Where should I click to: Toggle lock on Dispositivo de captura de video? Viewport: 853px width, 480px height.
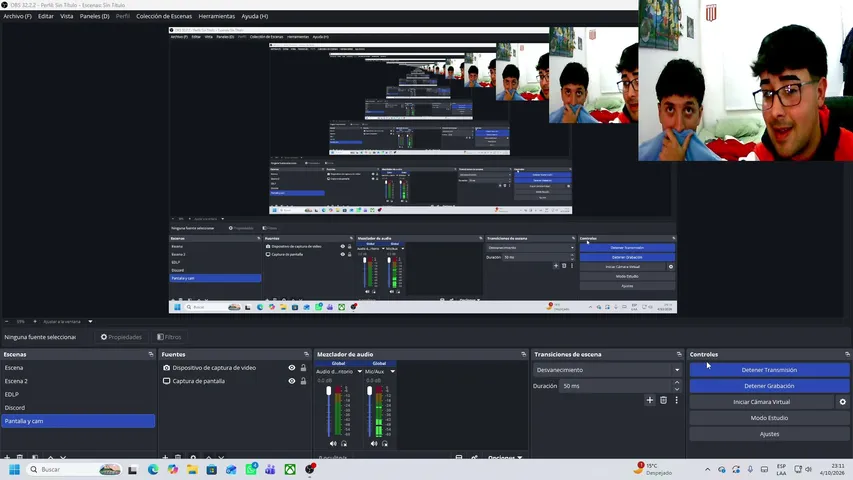point(304,368)
